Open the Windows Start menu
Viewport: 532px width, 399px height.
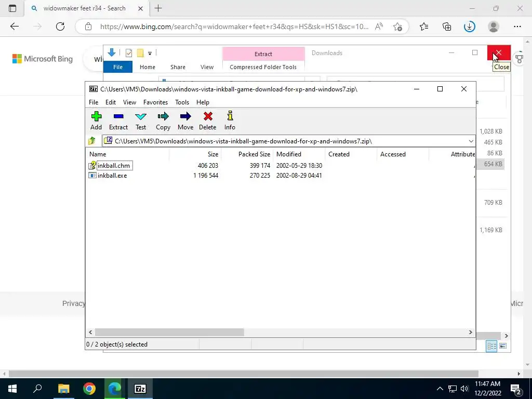click(12, 389)
